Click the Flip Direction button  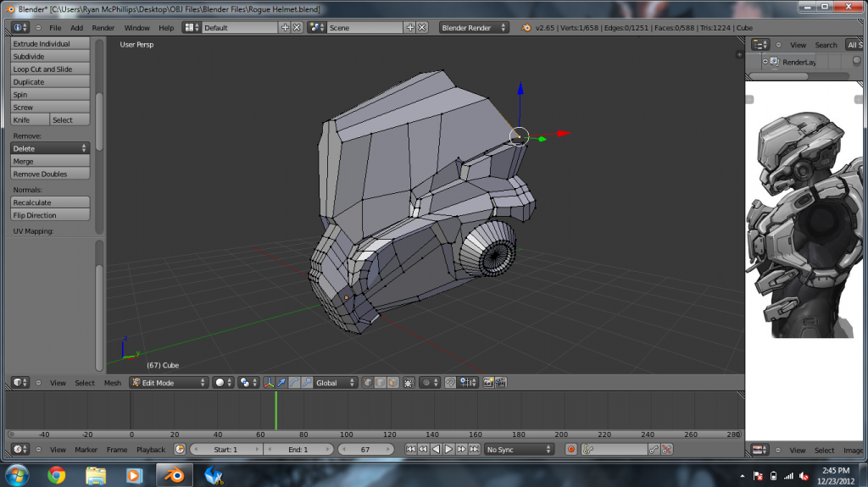coord(50,215)
